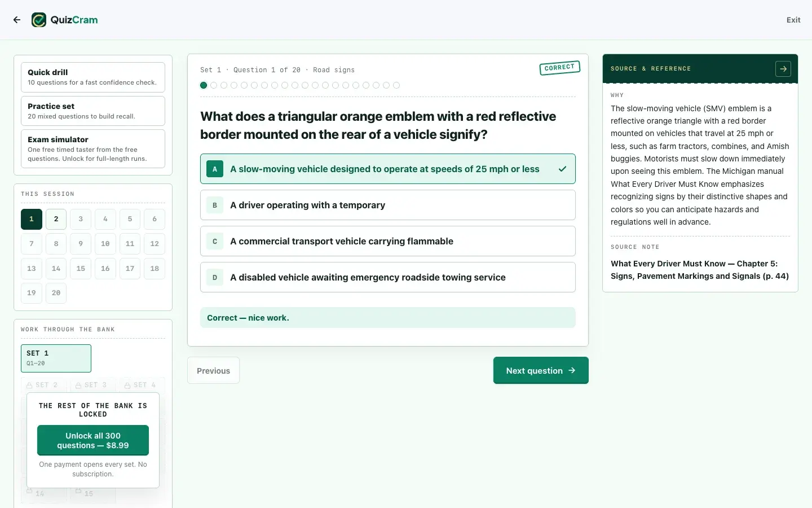Click the lock icon on Set 2
This screenshot has height=508, width=812.
pos(29,386)
